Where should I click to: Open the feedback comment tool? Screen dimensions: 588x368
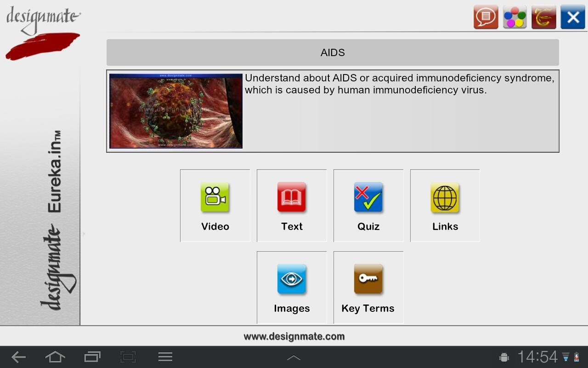click(x=486, y=17)
